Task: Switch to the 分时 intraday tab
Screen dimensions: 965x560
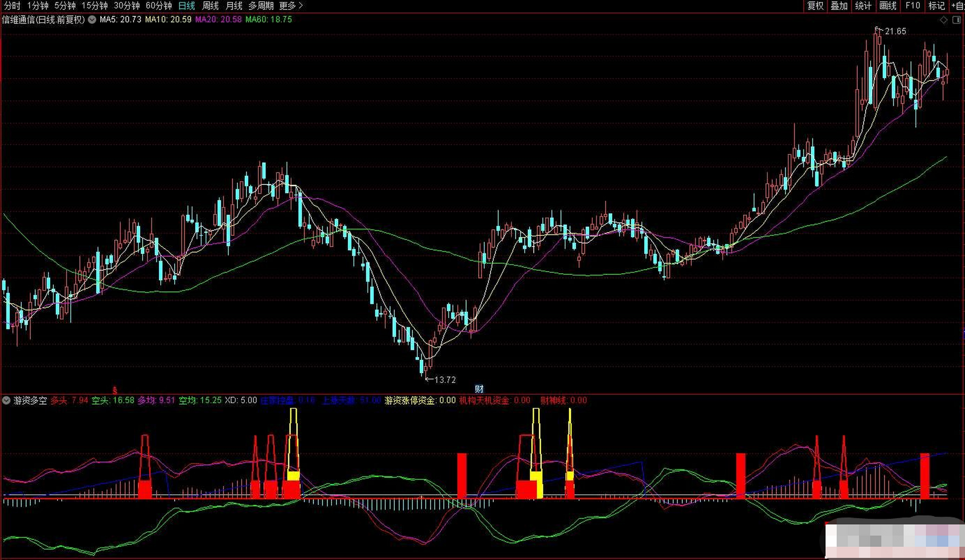Action: tap(12, 6)
